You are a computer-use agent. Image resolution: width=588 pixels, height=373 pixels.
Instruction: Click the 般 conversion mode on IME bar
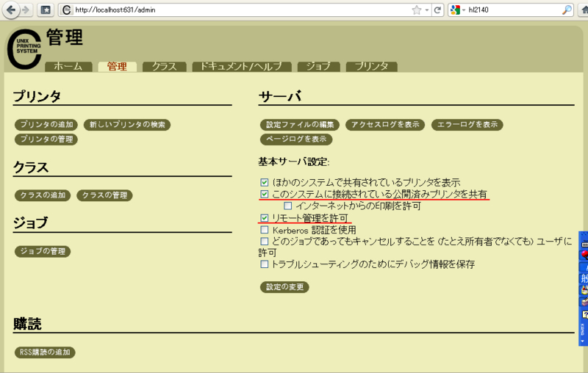(x=584, y=278)
